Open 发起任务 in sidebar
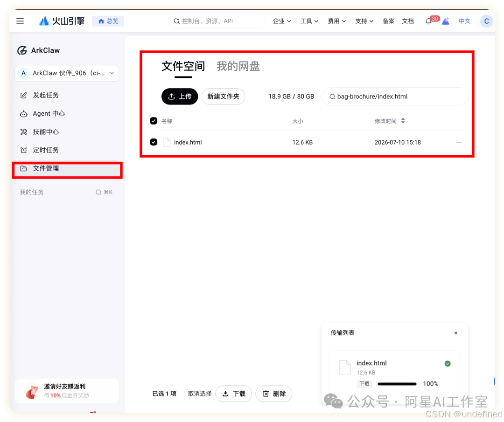This screenshot has height=422, width=504. tap(67, 96)
